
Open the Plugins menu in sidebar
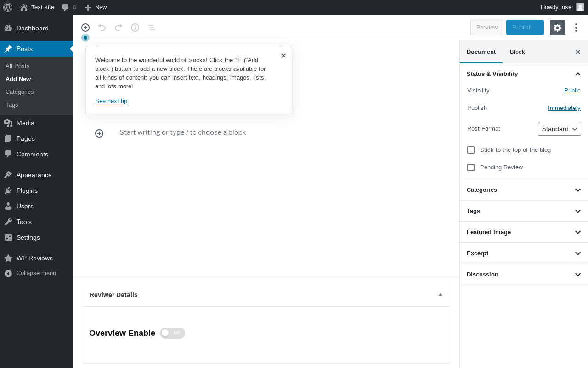pos(27,190)
